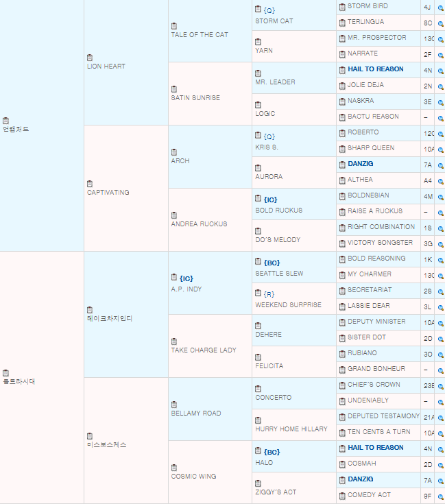Click the clipboard icon above LION HEART
This screenshot has width=445, height=504.
(91, 58)
